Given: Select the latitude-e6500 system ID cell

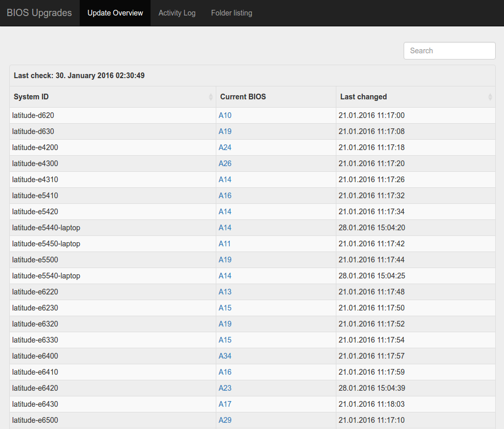Looking at the screenshot, I should (x=113, y=420).
